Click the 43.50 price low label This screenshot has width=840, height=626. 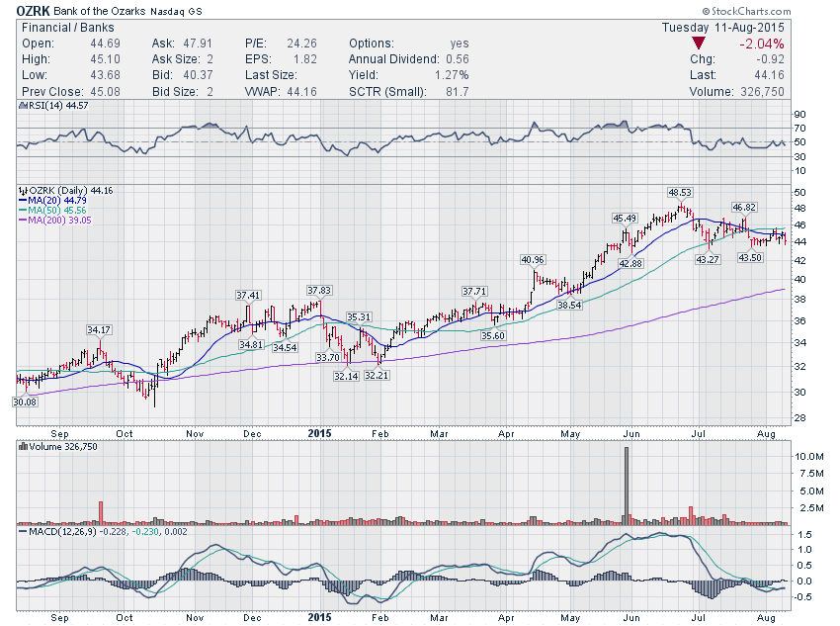(x=750, y=258)
